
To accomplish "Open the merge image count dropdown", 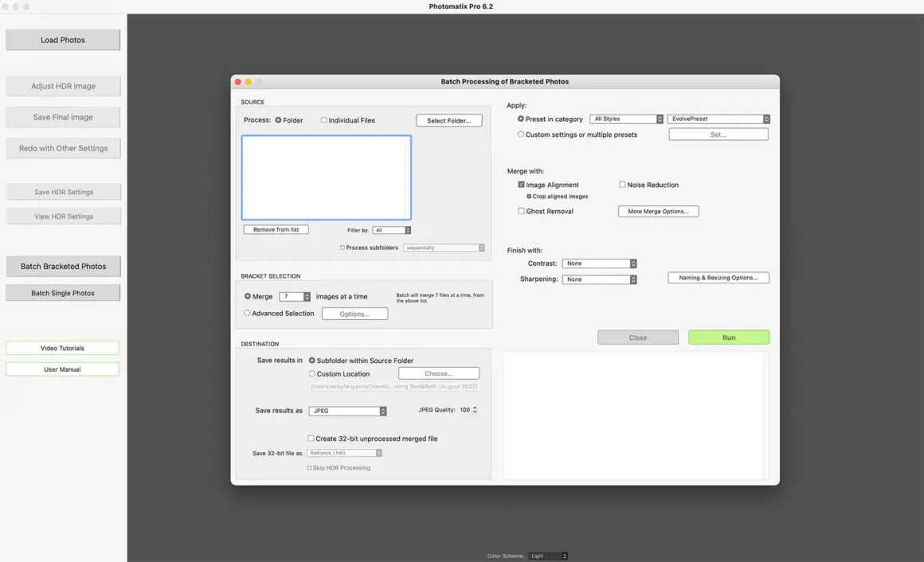I will coord(295,297).
